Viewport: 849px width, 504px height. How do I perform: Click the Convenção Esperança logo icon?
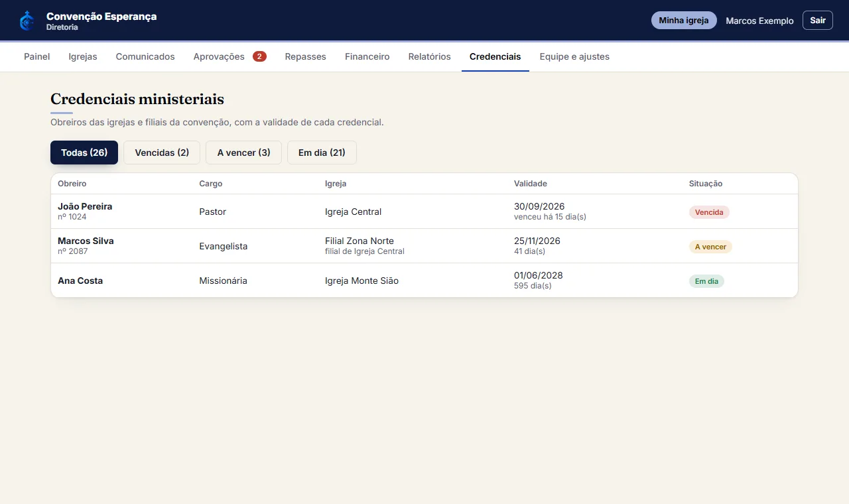pos(27,21)
